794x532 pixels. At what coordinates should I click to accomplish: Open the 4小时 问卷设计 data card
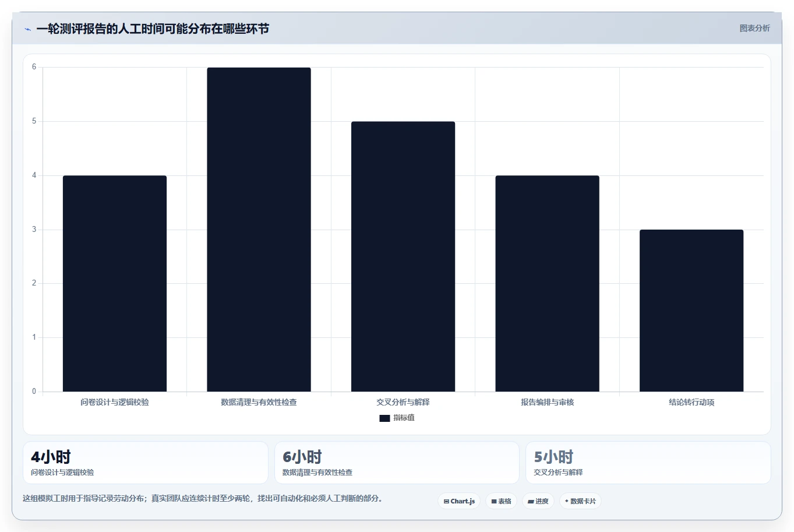[146, 463]
